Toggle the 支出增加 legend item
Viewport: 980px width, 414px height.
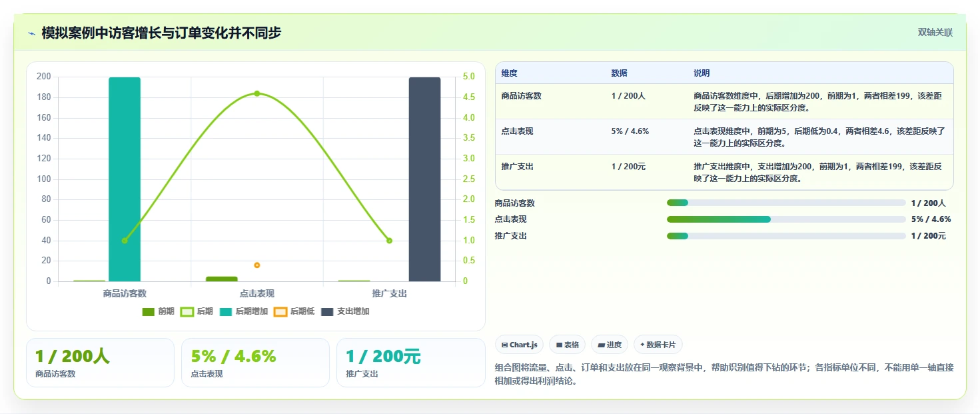[345, 311]
